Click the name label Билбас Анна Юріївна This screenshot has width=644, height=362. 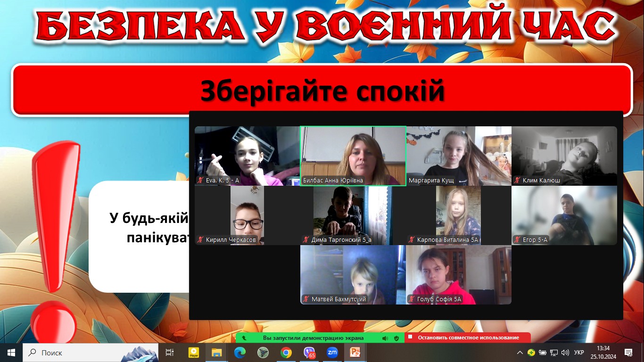point(333,181)
